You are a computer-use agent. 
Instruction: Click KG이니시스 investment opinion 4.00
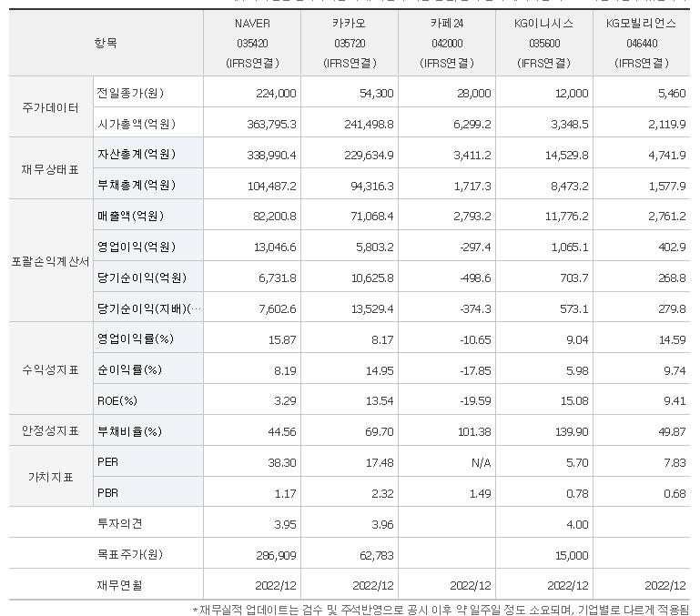(x=578, y=524)
